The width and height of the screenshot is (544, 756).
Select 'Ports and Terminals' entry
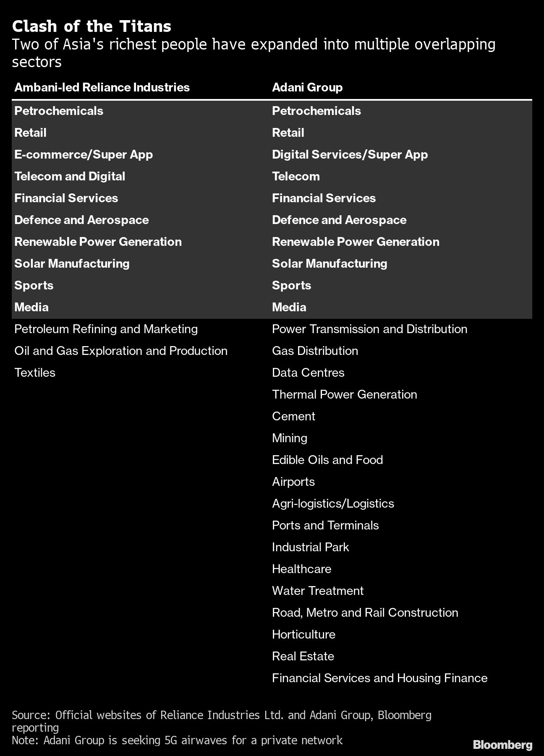(x=325, y=525)
